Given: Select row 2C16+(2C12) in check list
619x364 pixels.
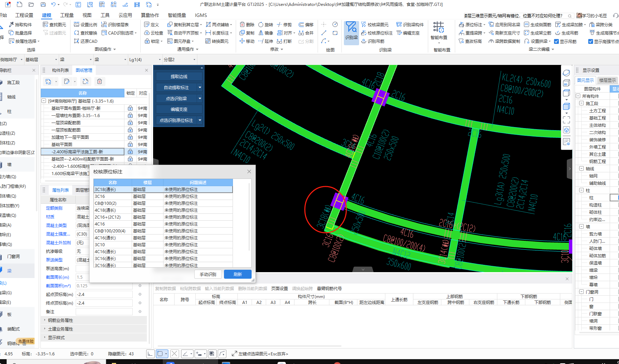Looking at the screenshot, I should coord(163,217).
